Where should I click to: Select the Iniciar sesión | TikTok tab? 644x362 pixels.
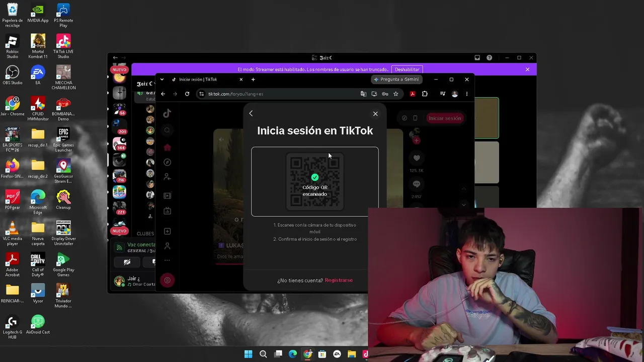tap(207, 79)
